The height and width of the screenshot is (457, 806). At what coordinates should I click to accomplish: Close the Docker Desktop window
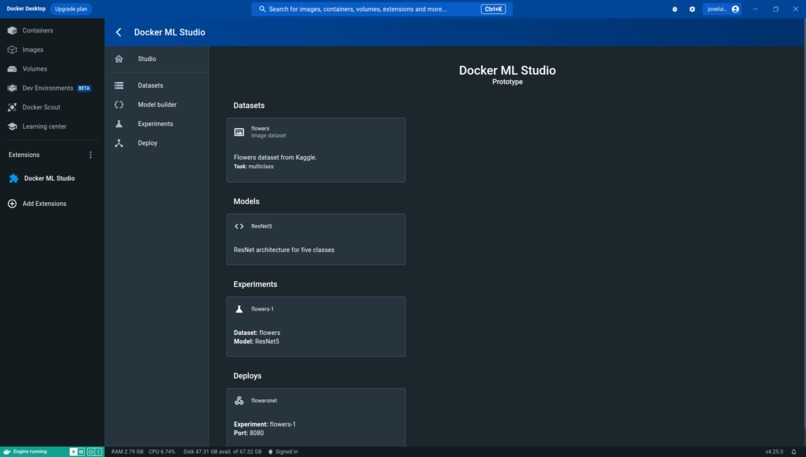(x=795, y=9)
